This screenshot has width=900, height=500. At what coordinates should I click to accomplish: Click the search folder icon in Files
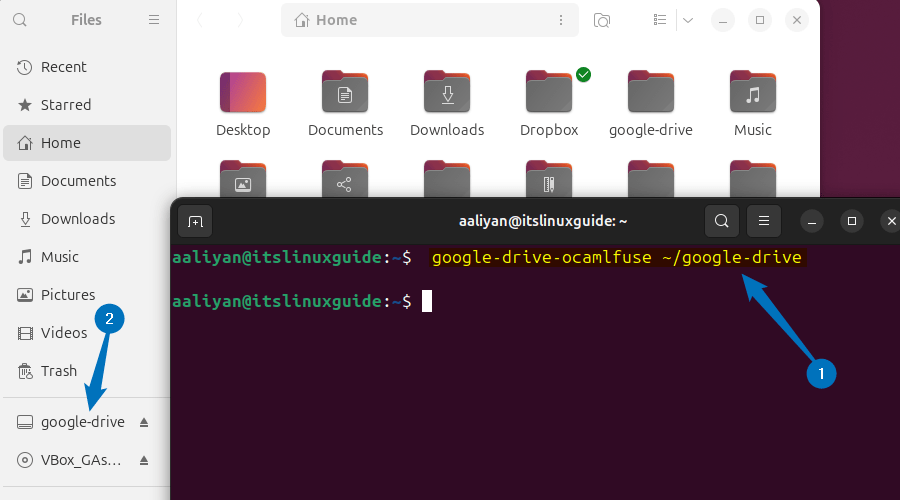(x=602, y=21)
